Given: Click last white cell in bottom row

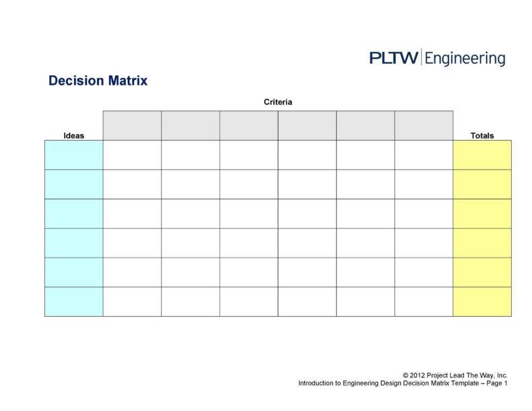Looking at the screenshot, I should [x=424, y=302].
